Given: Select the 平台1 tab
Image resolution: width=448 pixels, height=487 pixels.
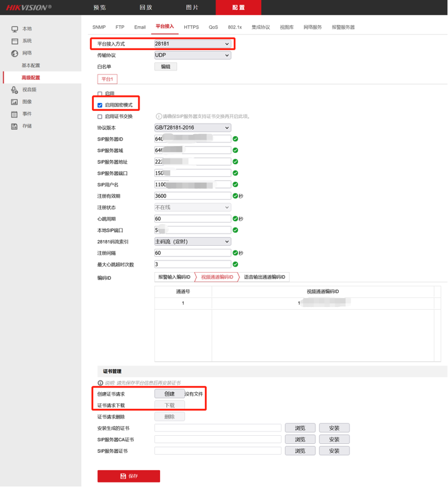Looking at the screenshot, I should (x=107, y=79).
